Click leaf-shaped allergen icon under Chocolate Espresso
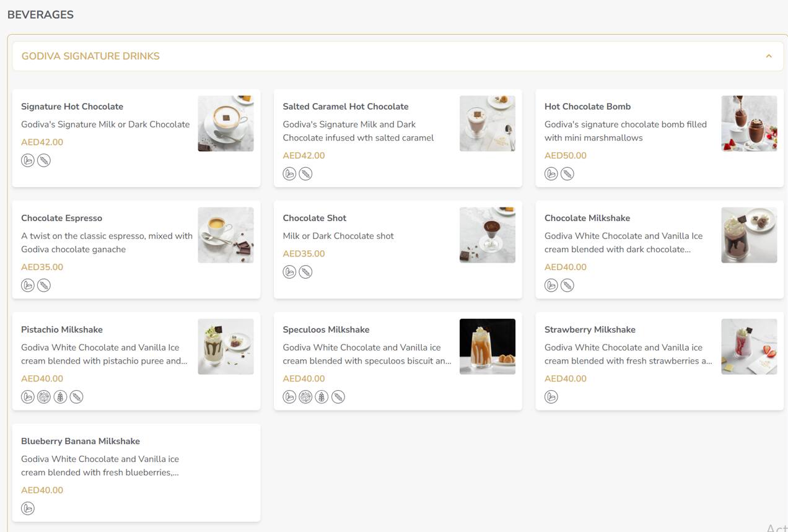Image resolution: width=788 pixels, height=532 pixels. pyautogui.click(x=44, y=286)
